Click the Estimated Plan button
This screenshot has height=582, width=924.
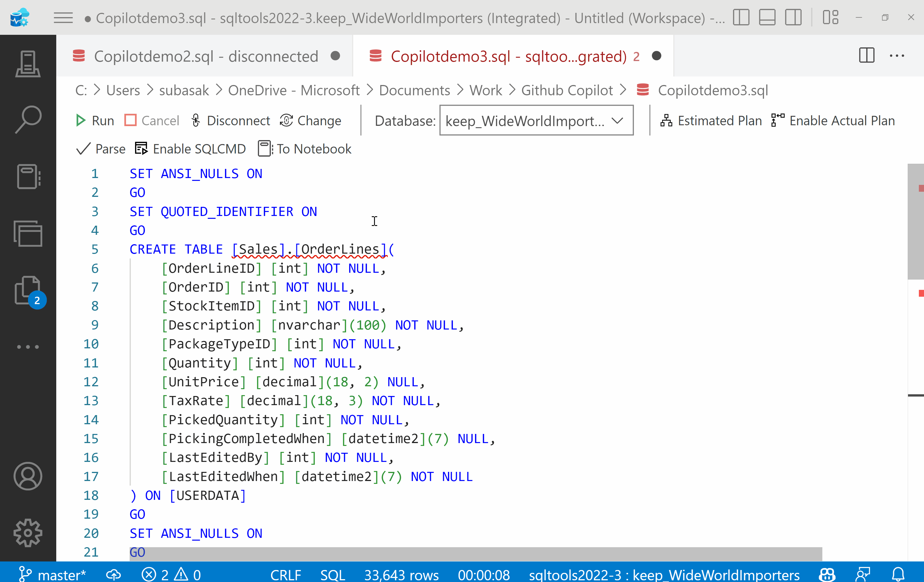[711, 121]
